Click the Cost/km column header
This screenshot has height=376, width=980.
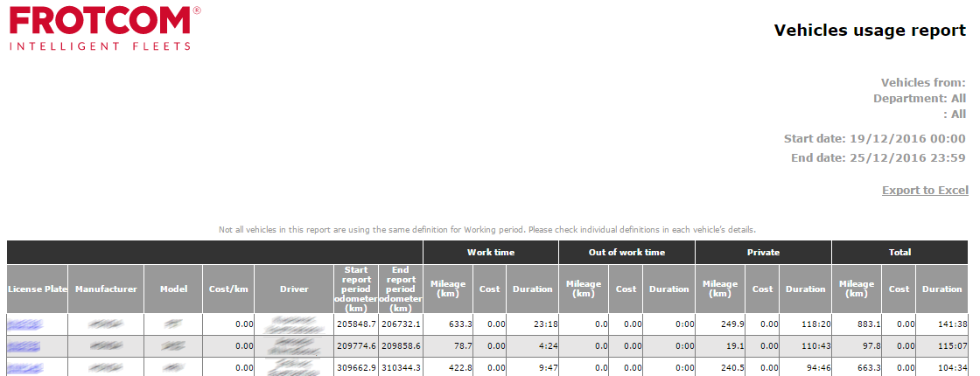228,289
